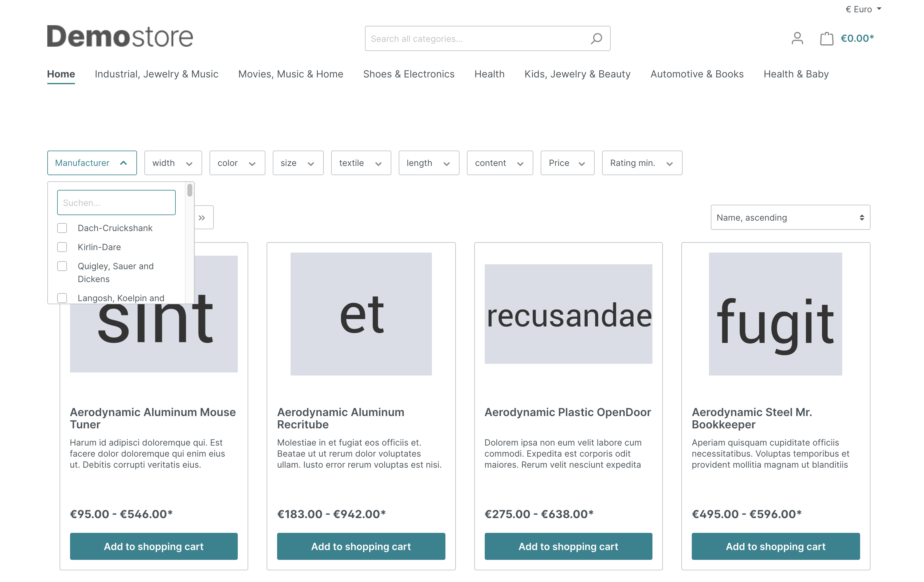Image resolution: width=924 pixels, height=582 pixels.
Task: Click the cart total €0.00*
Action: click(857, 38)
